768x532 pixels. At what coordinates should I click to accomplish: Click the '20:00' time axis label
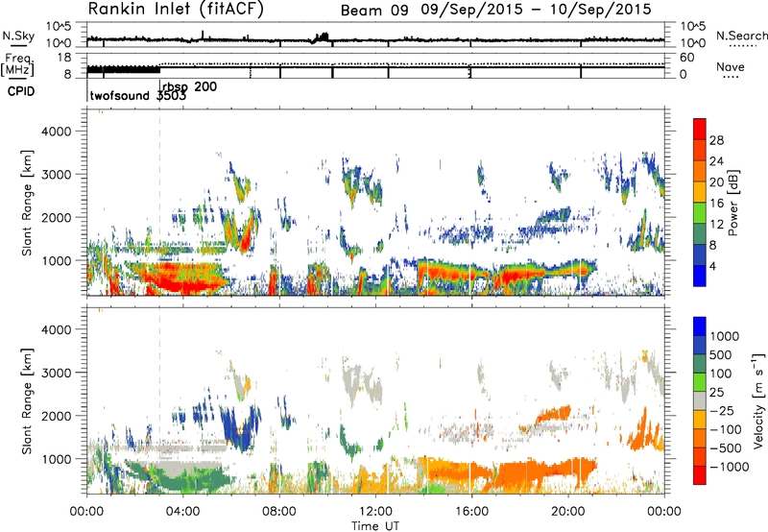coord(568,512)
